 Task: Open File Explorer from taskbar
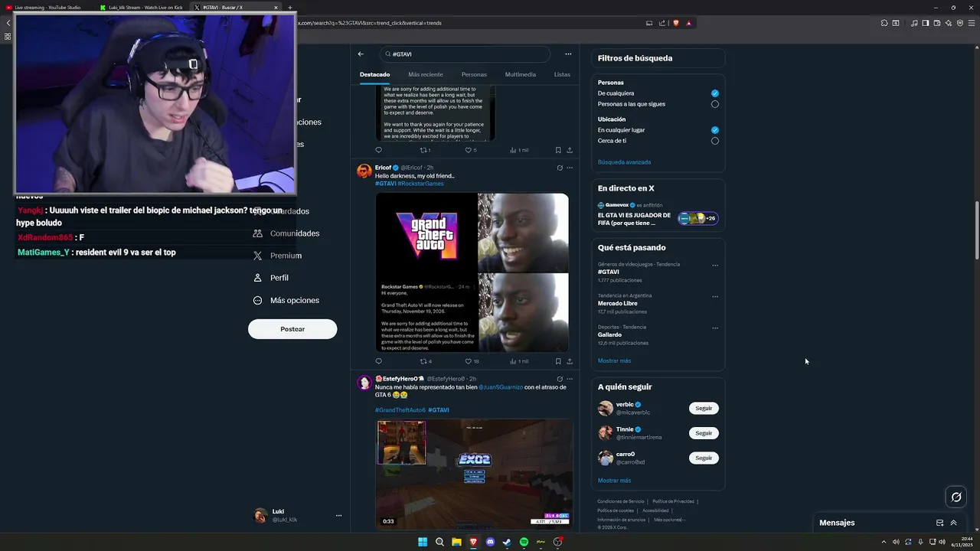(456, 542)
